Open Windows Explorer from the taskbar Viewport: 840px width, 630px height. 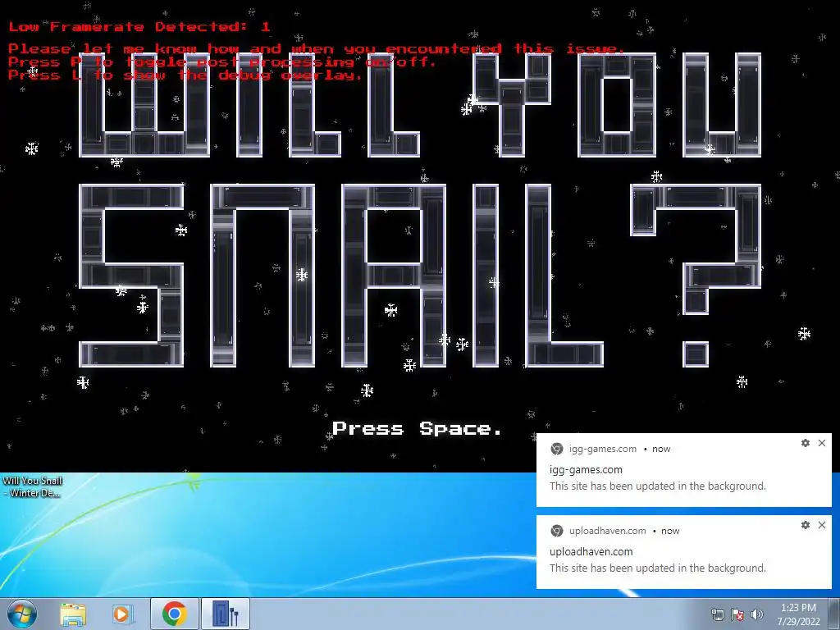click(73, 614)
